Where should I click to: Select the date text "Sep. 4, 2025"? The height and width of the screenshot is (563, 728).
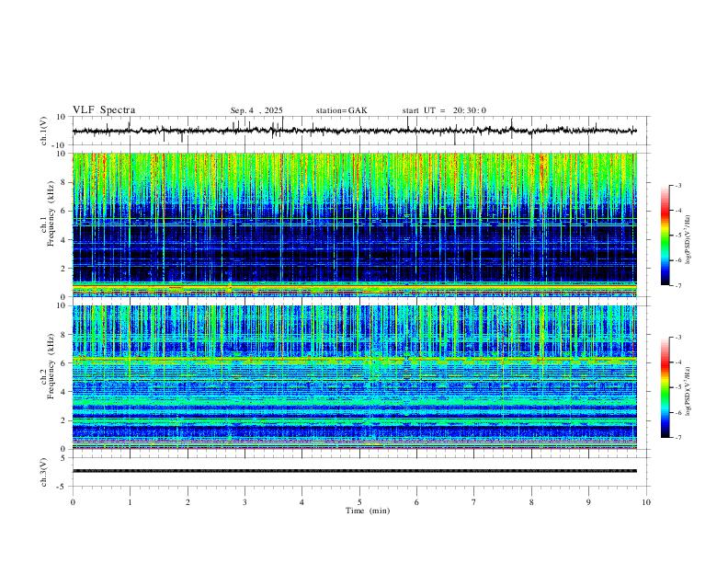(x=256, y=110)
